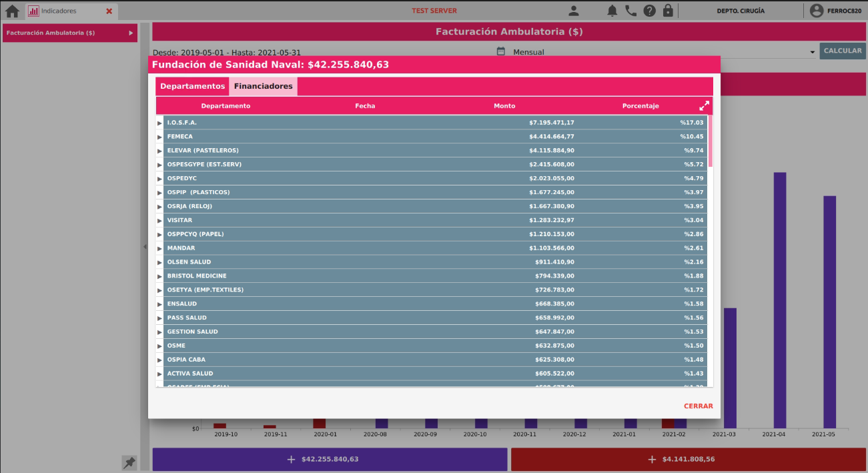
Task: Select the Financiadores tab
Action: tap(263, 87)
